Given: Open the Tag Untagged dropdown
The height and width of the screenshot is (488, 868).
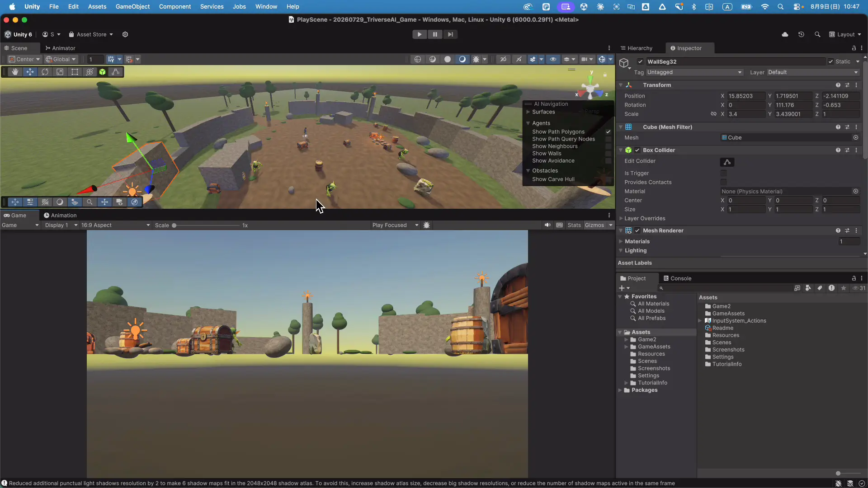Looking at the screenshot, I should [x=694, y=72].
